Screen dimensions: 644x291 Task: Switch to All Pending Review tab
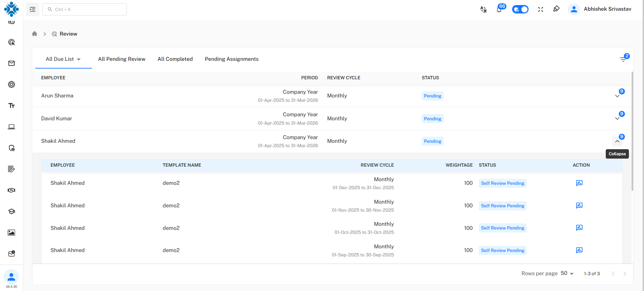pos(121,59)
